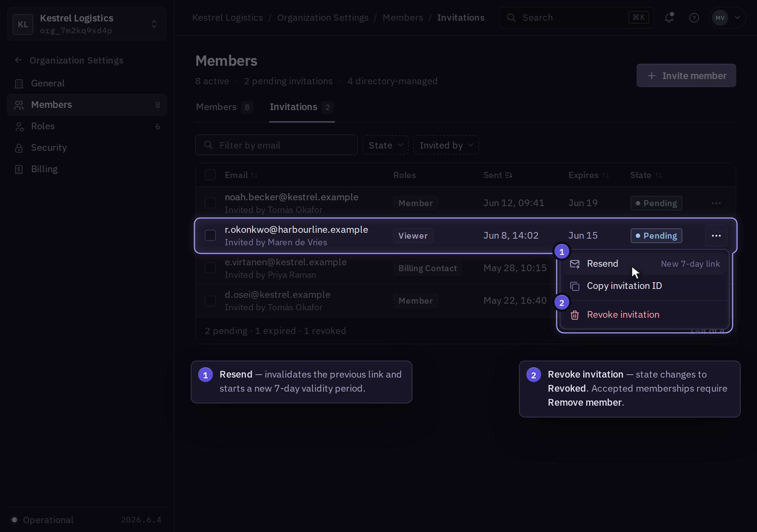Click the Resend envelope icon
The height and width of the screenshot is (532, 757).
click(x=575, y=264)
